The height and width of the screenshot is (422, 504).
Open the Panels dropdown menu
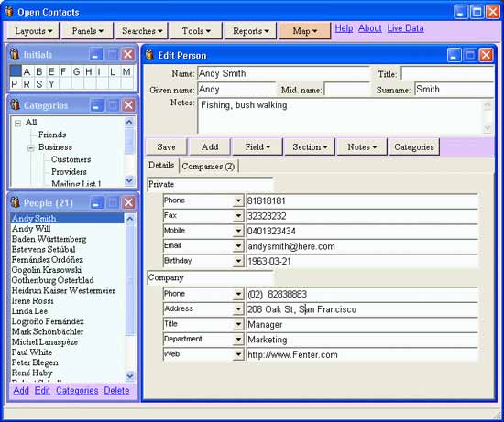(x=87, y=31)
